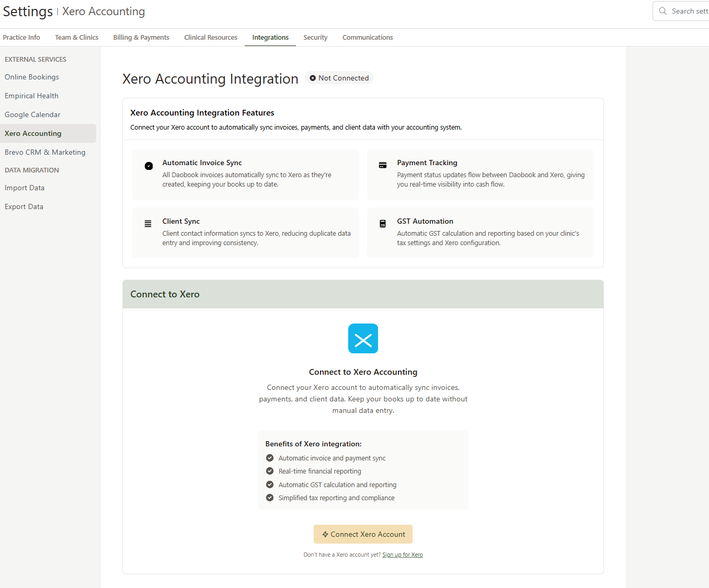709x588 pixels.
Task: Click the GST Automation feature card
Action: (481, 233)
